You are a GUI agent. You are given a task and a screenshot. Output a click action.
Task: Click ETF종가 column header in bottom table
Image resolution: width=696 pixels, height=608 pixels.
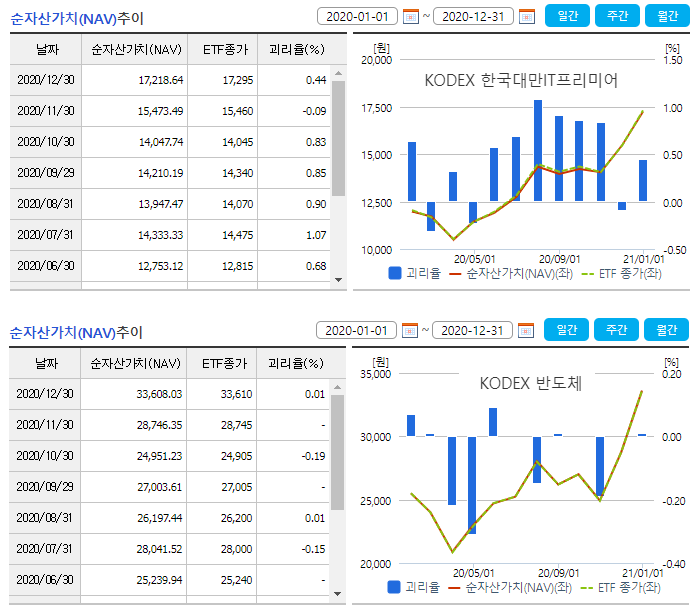222,363
